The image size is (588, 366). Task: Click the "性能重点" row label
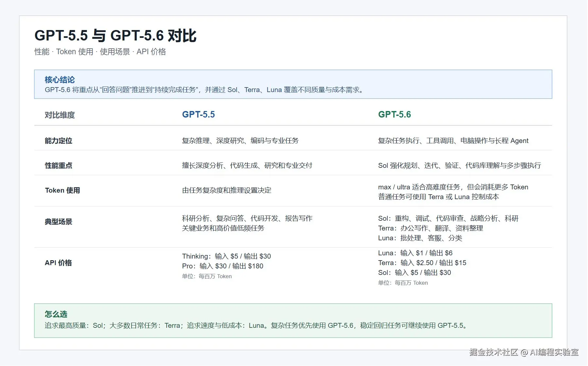coord(59,166)
